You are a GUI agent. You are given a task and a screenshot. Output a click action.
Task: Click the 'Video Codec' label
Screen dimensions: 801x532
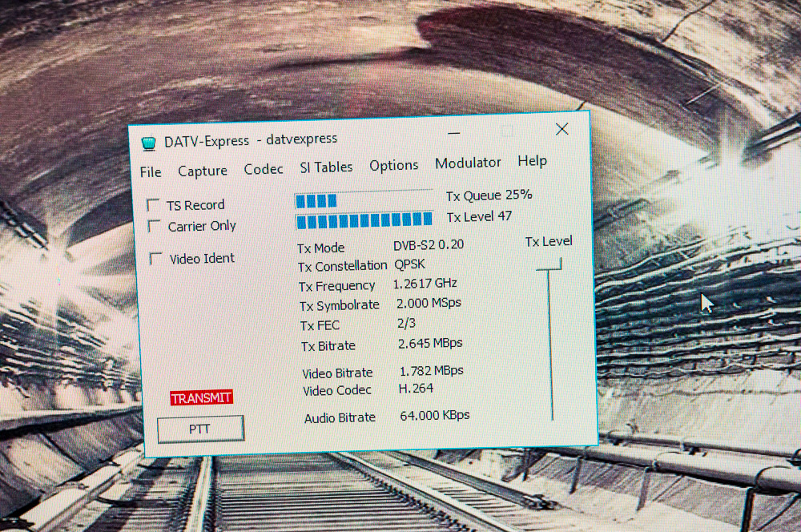(x=337, y=390)
